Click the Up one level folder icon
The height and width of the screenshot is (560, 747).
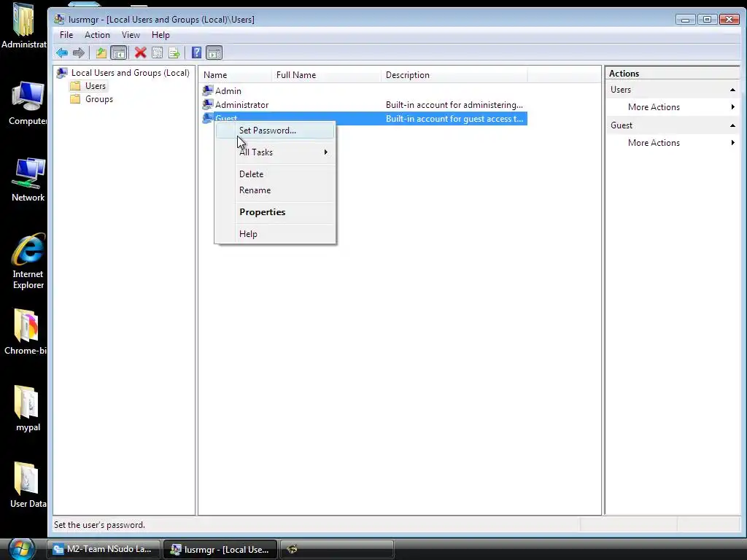pyautogui.click(x=101, y=52)
